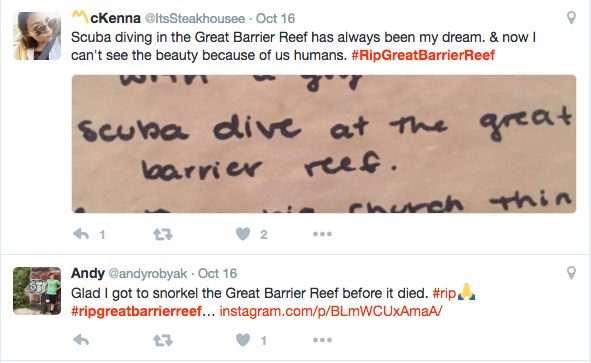
Task: Open Andy's profile avatar
Action: tap(37, 291)
